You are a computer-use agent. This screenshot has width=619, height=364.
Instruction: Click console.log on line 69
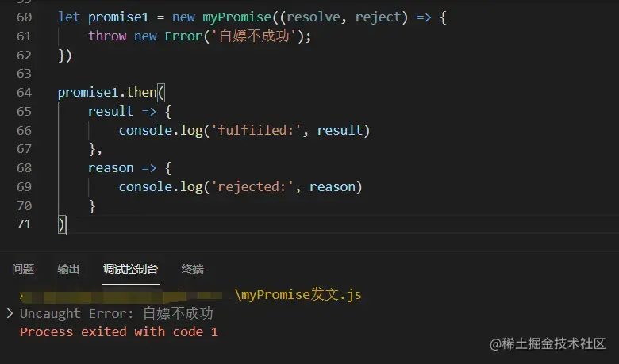(160, 187)
